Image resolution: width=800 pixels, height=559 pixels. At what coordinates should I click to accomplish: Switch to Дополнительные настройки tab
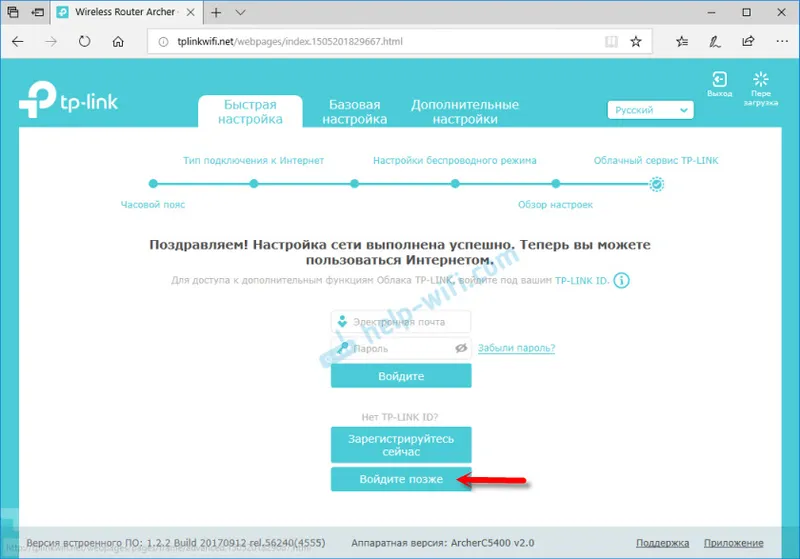coord(465,112)
